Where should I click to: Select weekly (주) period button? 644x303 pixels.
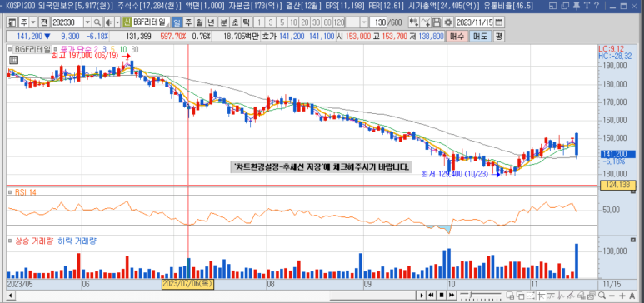(x=187, y=22)
